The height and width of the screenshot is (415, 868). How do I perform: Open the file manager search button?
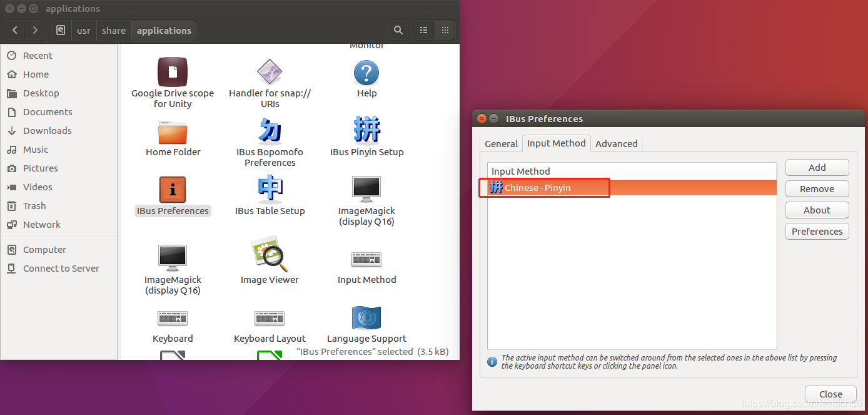pyautogui.click(x=398, y=30)
